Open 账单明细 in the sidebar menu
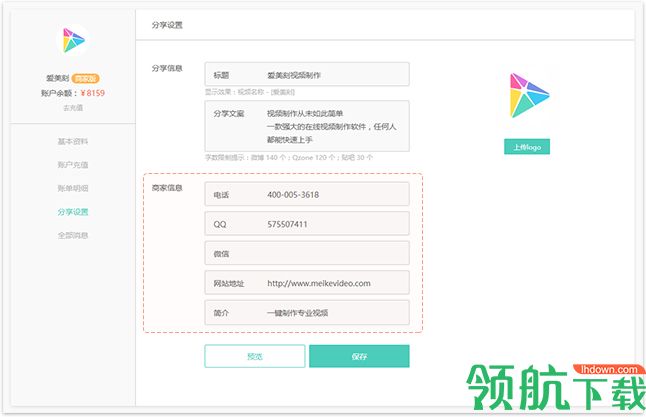Screen dimensions: 646x417 pos(73,188)
